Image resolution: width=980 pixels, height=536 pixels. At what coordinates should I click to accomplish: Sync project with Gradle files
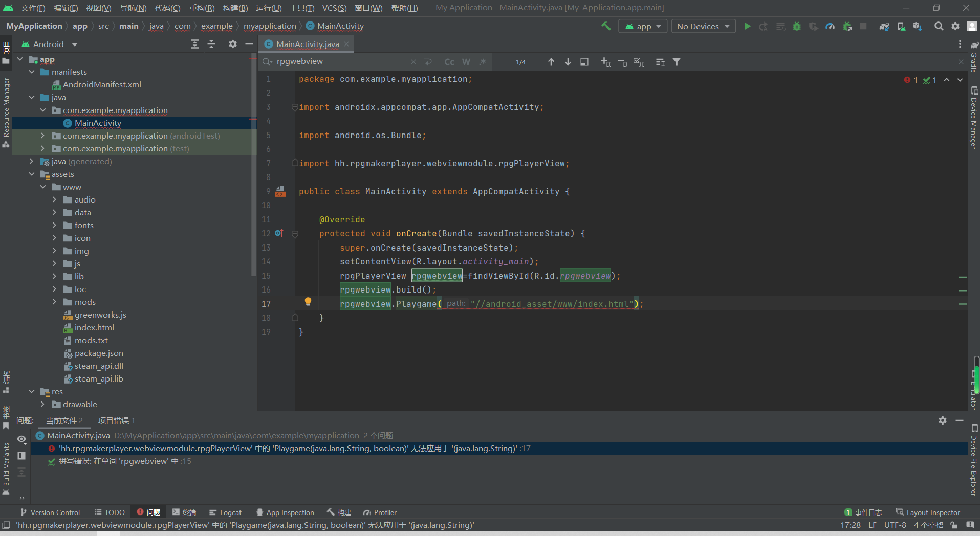pos(884,26)
